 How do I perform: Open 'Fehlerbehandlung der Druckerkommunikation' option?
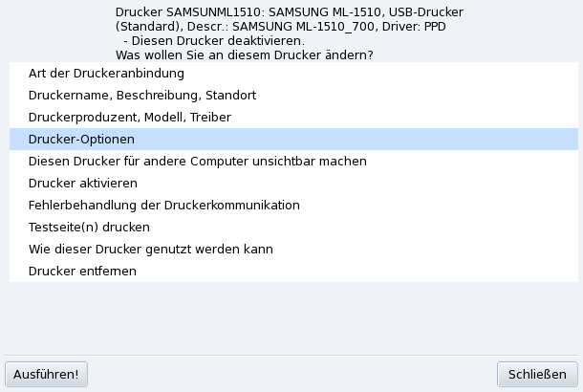click(164, 206)
